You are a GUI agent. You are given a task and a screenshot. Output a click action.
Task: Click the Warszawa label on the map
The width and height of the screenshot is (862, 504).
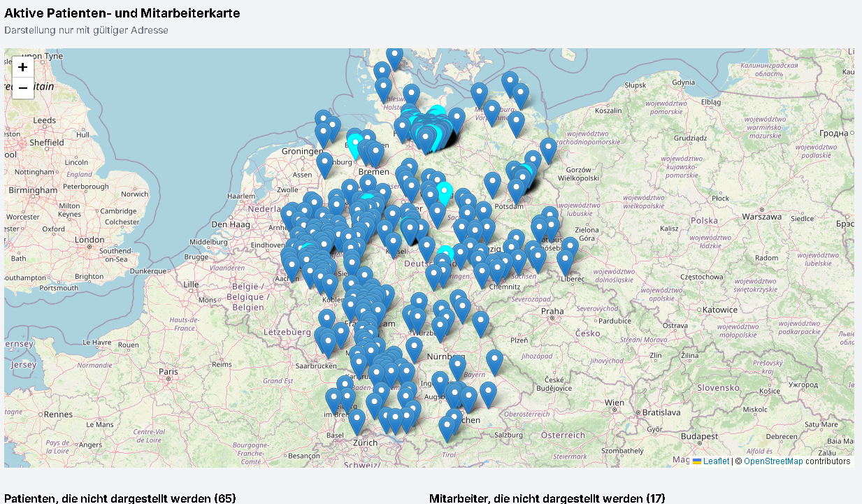pyautogui.click(x=761, y=217)
